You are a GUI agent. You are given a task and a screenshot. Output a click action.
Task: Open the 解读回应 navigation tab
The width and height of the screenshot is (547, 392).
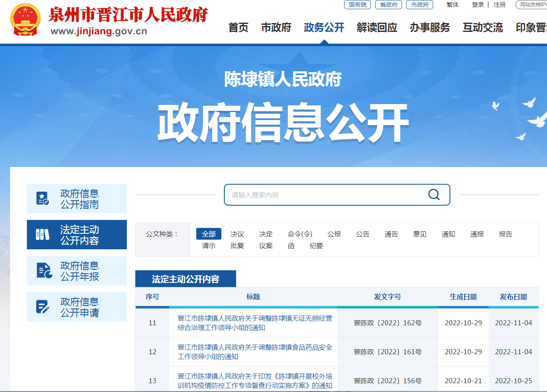(377, 28)
